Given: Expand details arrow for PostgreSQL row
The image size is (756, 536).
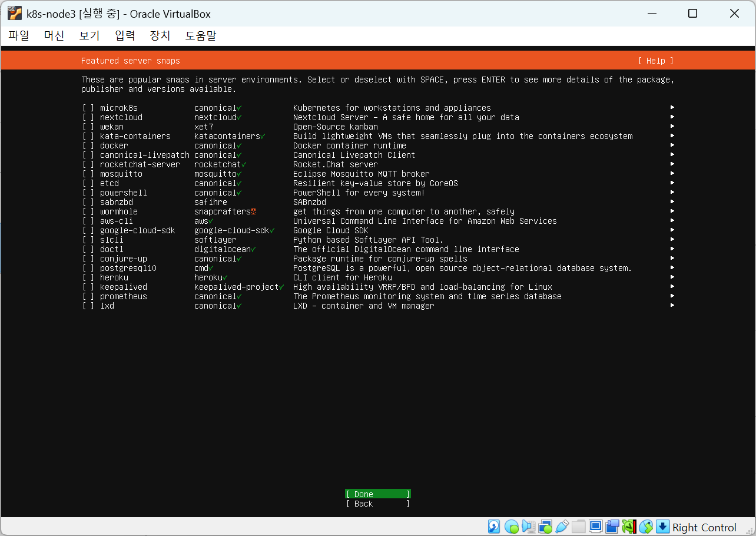Looking at the screenshot, I should pyautogui.click(x=672, y=268).
